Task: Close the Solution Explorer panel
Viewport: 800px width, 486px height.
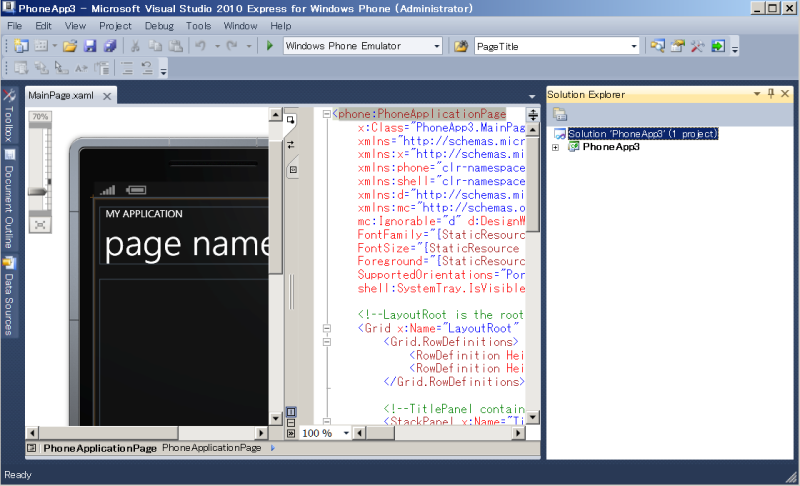Action: [785, 93]
